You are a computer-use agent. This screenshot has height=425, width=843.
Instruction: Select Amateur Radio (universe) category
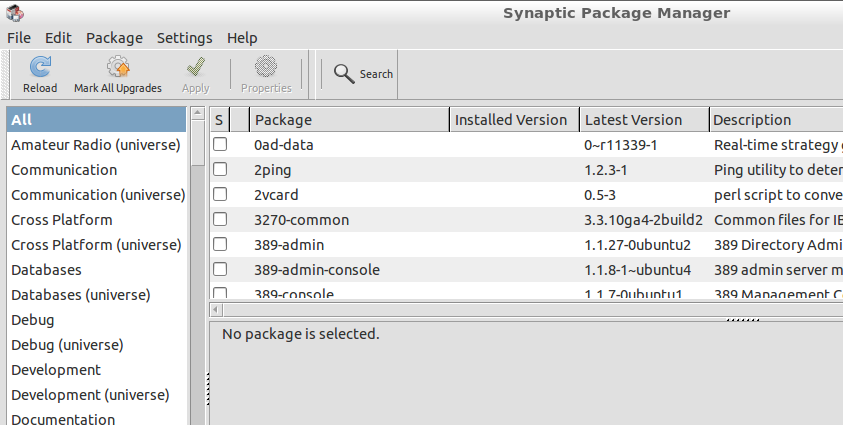(x=96, y=145)
